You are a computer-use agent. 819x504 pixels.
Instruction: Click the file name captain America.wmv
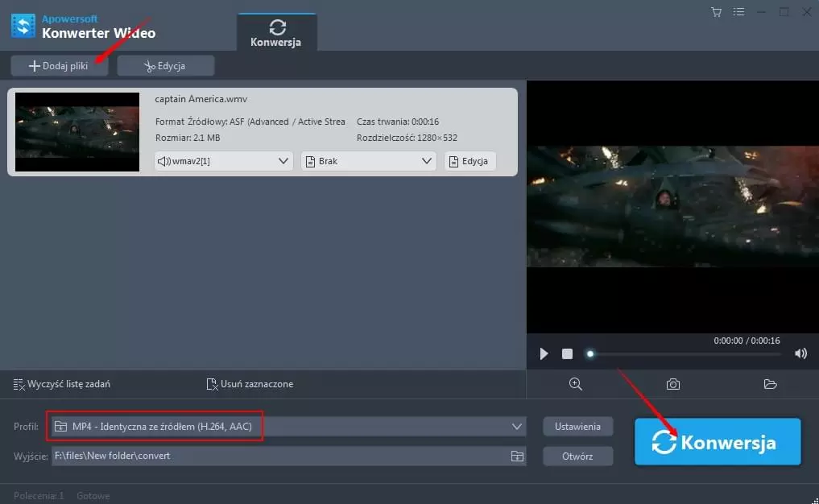[x=201, y=99]
